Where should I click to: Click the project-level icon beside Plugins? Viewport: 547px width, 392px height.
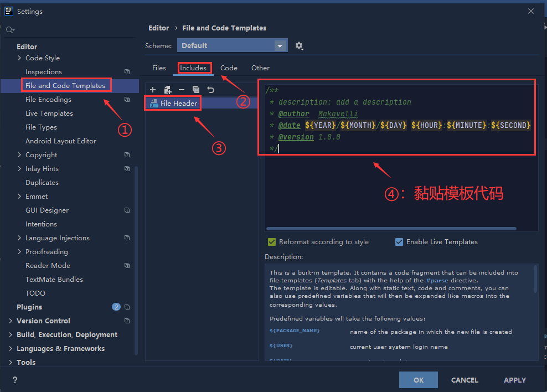point(127,307)
